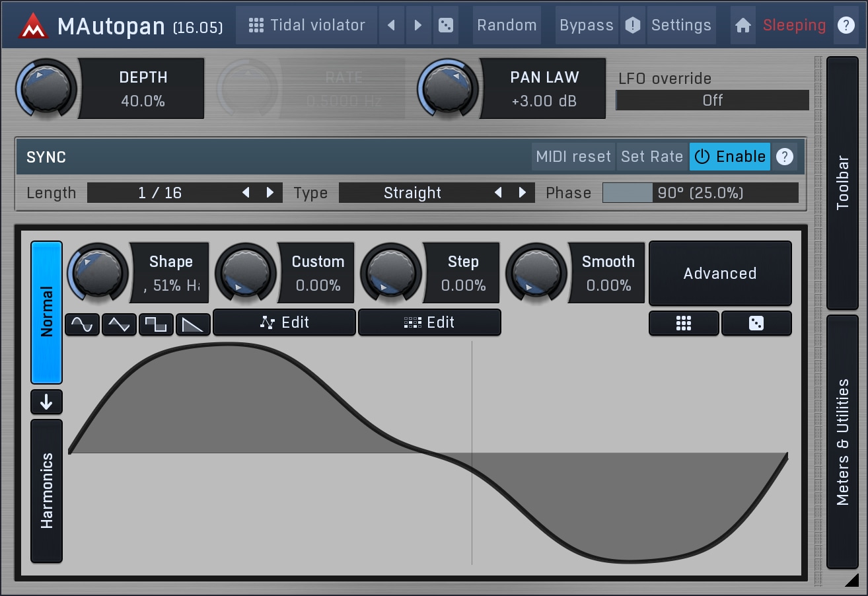Click the Set Rate button
The width and height of the screenshot is (868, 596).
pos(652,157)
